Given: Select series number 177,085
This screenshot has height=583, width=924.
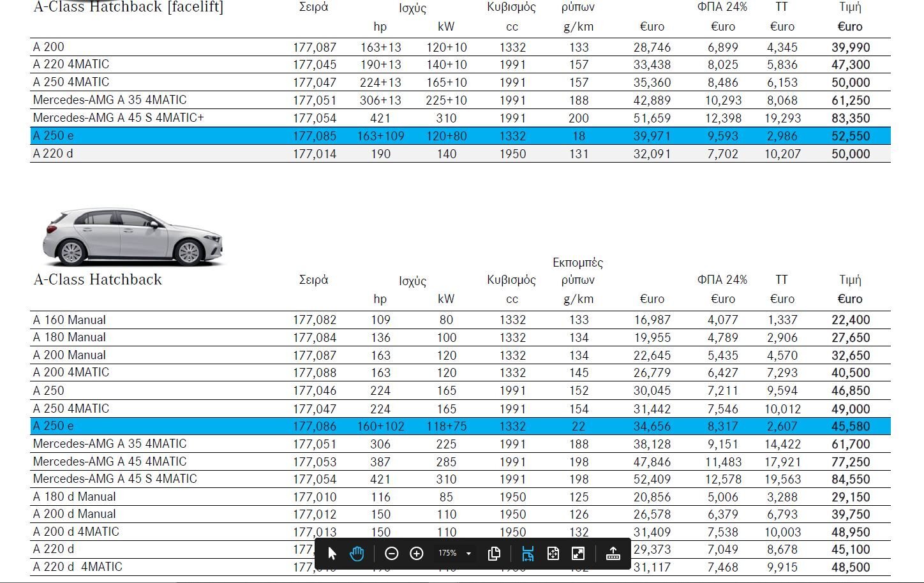Looking at the screenshot, I should 315,136.
